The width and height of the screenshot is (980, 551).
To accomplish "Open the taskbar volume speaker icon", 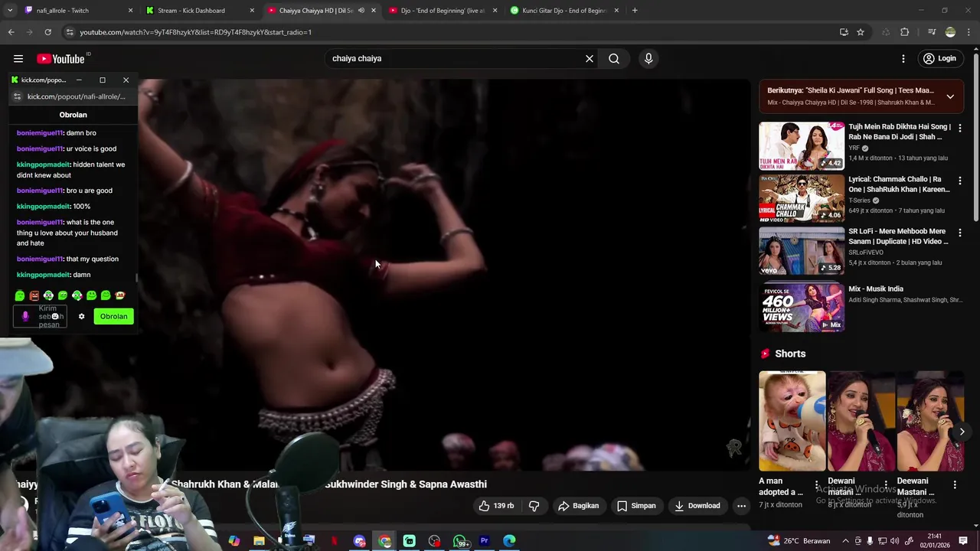I will tap(894, 541).
